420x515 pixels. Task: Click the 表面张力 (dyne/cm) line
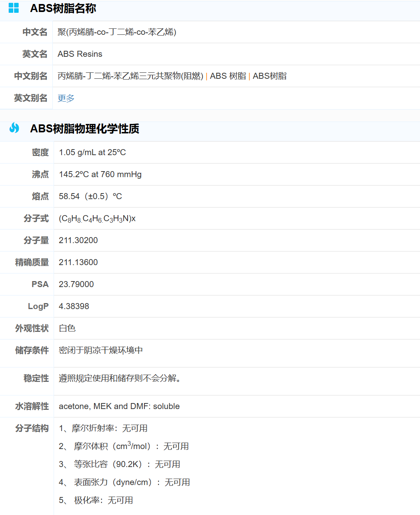tap(124, 482)
